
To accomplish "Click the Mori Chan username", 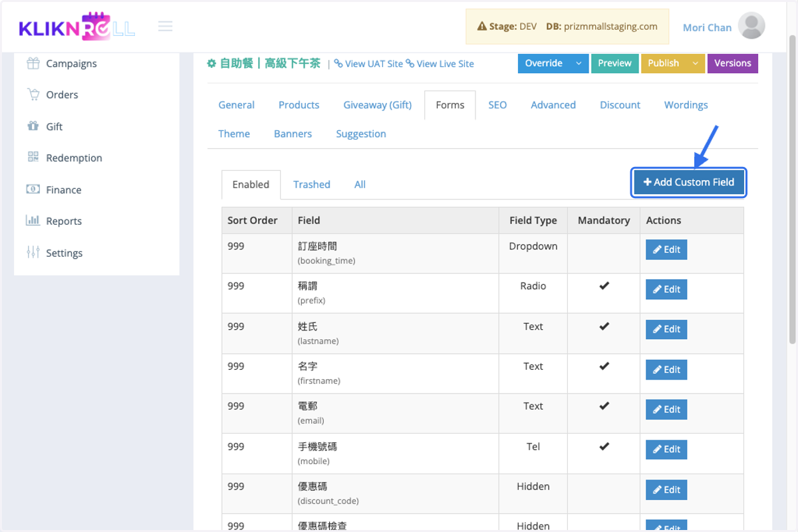I will (x=707, y=27).
